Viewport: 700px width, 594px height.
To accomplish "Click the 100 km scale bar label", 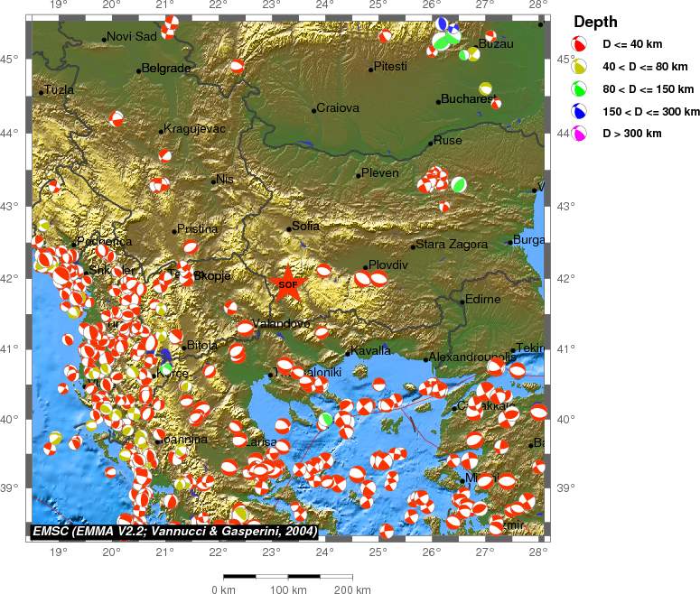I will 288,589.
